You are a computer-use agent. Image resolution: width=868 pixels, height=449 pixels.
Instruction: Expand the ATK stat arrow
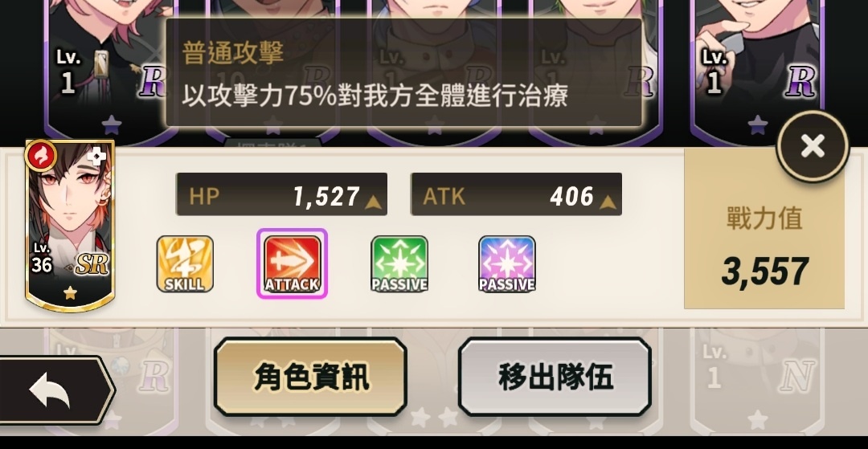point(609,202)
